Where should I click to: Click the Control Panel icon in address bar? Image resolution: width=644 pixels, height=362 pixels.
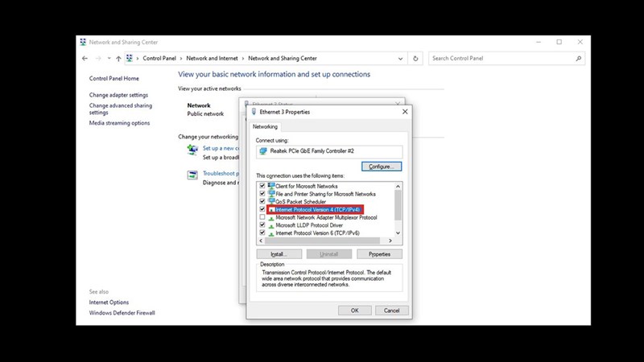tap(130, 58)
